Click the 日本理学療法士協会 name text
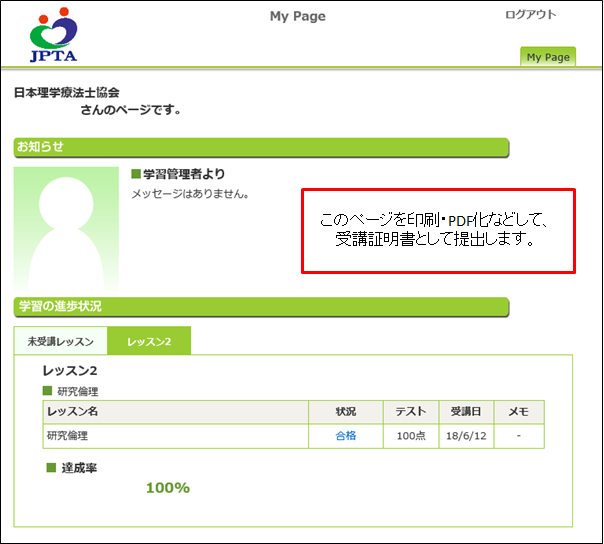Image resolution: width=604 pixels, height=544 pixels. [67, 92]
